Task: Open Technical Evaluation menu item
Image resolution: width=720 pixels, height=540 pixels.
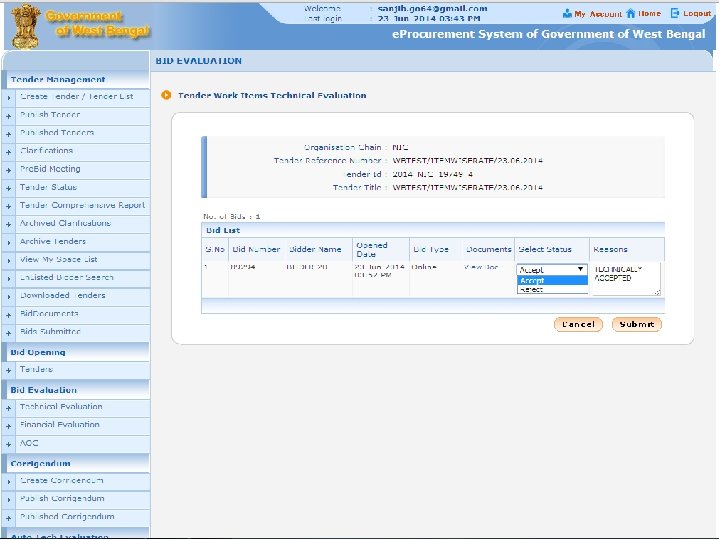Action: pyautogui.click(x=61, y=407)
